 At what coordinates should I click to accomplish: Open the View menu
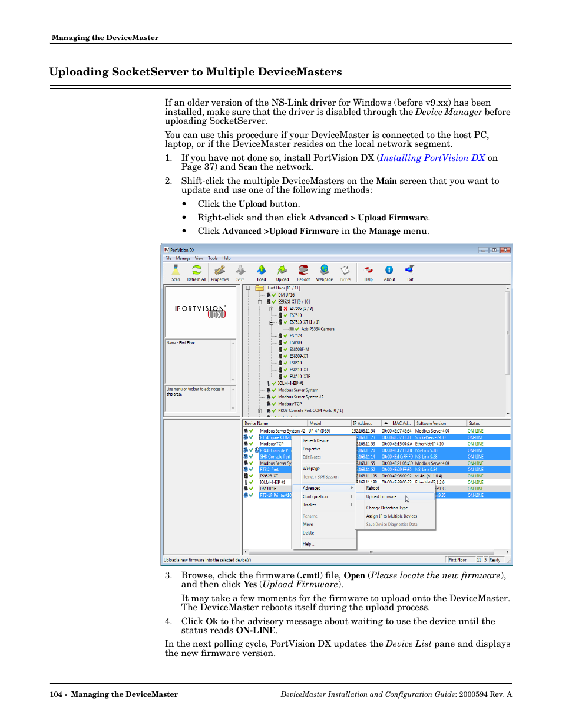coord(199,258)
